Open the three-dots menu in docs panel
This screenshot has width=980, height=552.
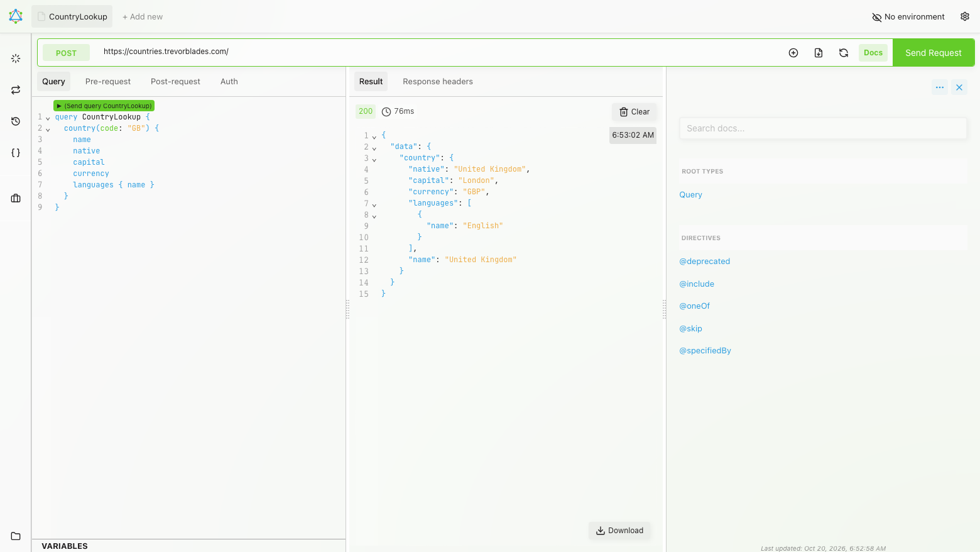click(x=940, y=87)
